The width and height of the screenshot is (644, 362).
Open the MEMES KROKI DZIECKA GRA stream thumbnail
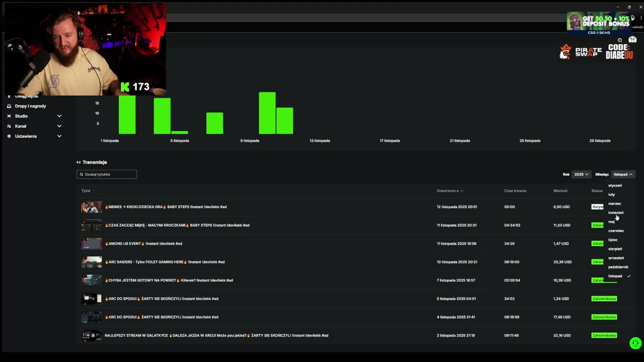click(92, 207)
